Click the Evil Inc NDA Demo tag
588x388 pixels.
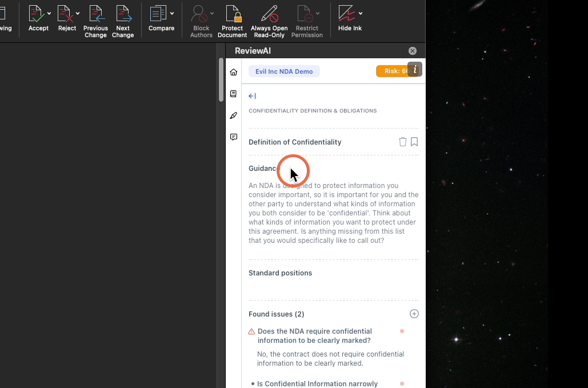284,71
